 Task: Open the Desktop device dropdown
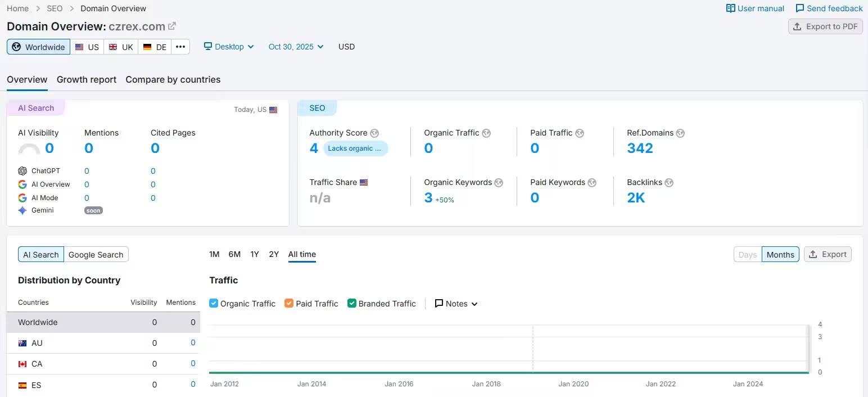point(229,47)
